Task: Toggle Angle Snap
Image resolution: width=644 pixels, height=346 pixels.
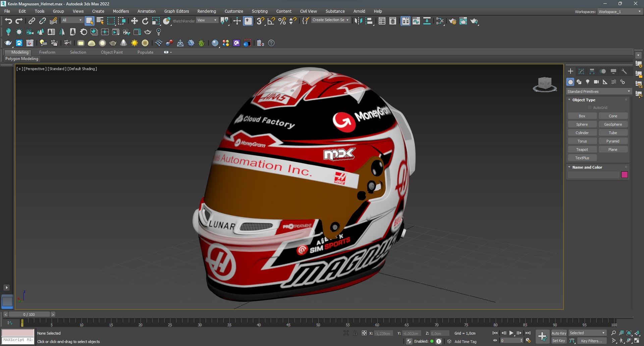Action: pyautogui.click(x=271, y=21)
